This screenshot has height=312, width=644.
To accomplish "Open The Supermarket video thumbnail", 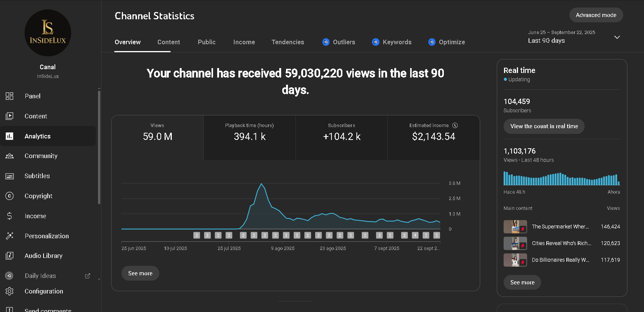I will click(515, 227).
